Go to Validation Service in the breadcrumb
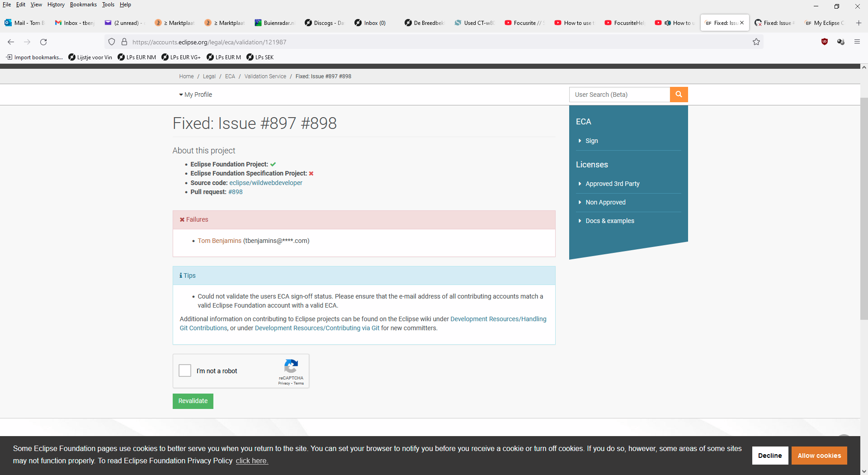This screenshot has height=475, width=868. tap(265, 76)
